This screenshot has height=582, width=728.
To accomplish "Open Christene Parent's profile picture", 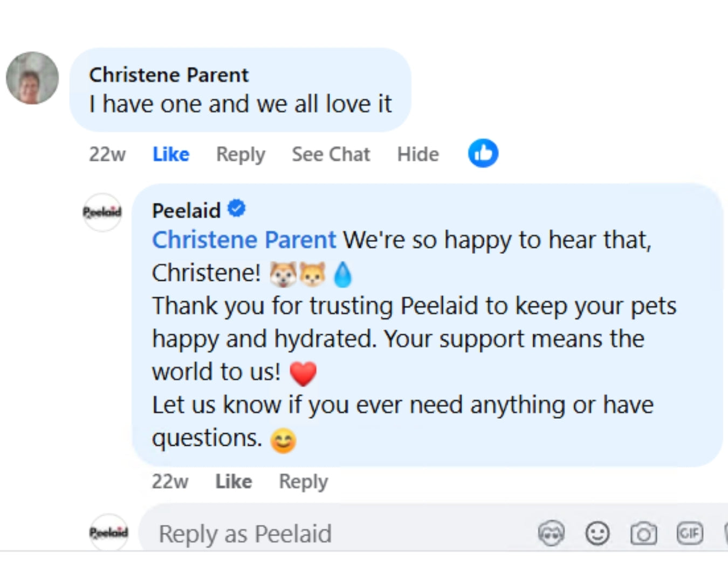I will (32, 78).
